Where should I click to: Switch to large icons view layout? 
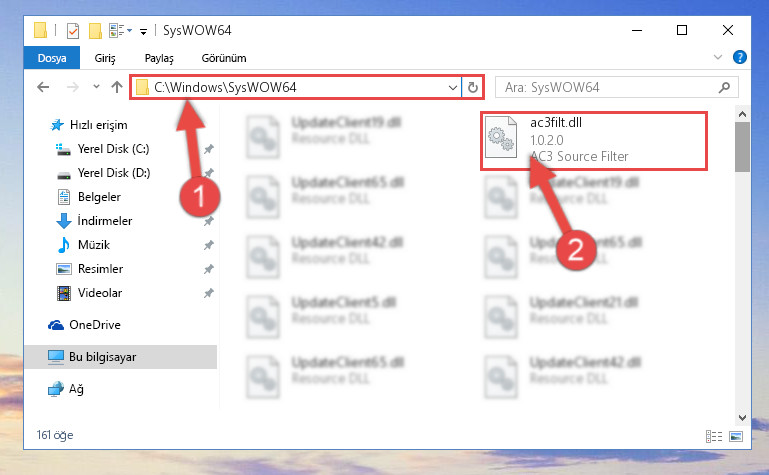click(x=736, y=436)
